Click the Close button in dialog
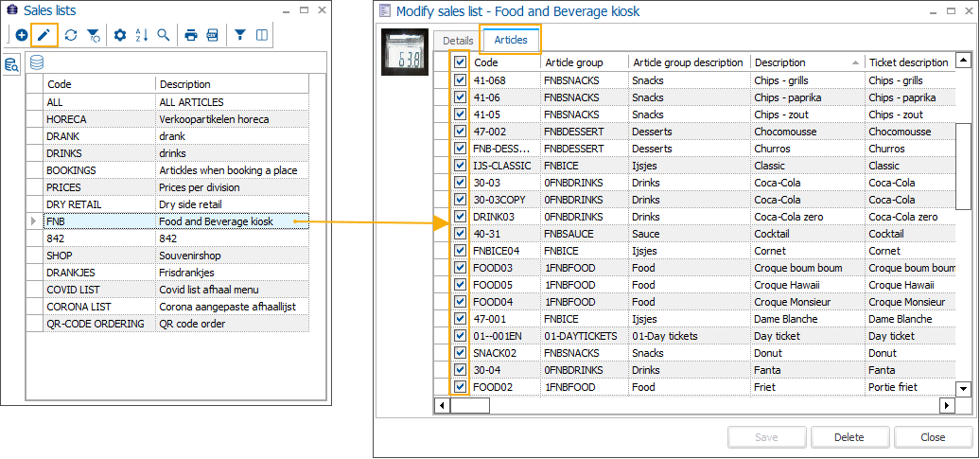This screenshot has width=980, height=459. tap(933, 437)
